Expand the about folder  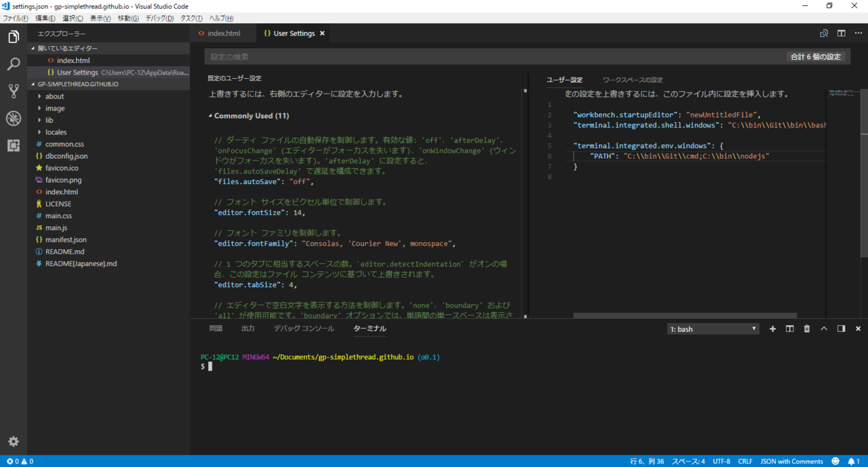(x=55, y=96)
